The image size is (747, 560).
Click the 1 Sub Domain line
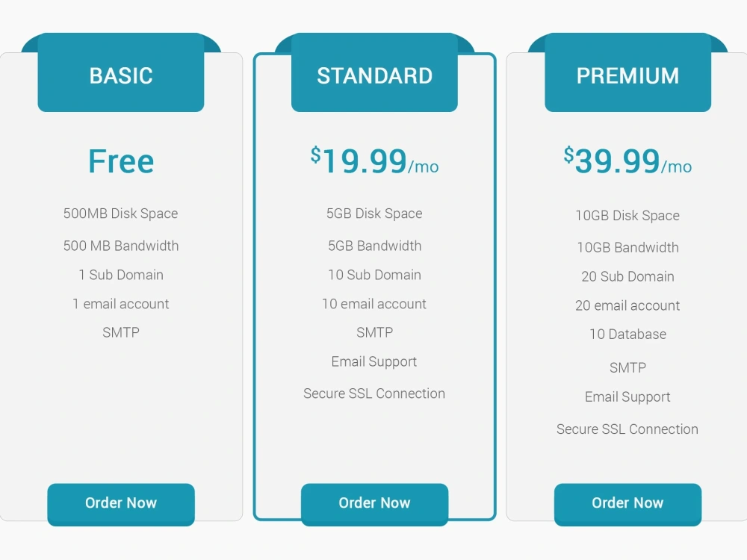pyautogui.click(x=120, y=275)
